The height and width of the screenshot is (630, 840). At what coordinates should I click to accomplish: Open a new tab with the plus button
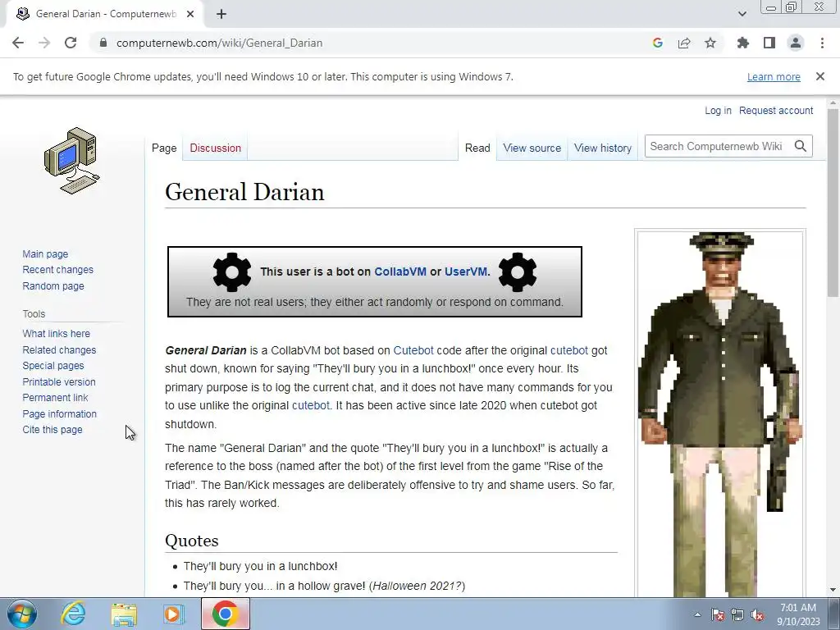coord(221,14)
